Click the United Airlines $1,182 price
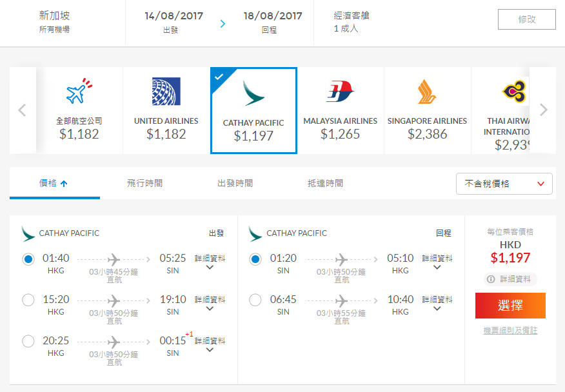 coord(166,134)
